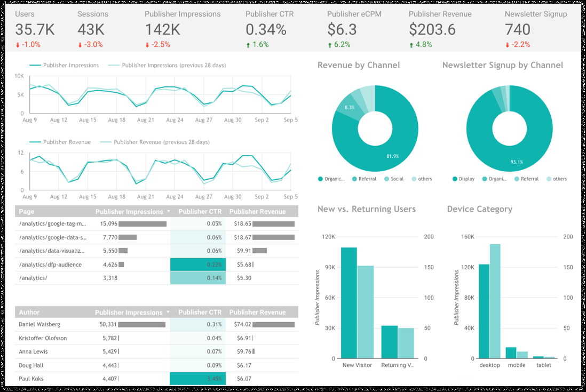Click the green up arrow under Publisher CTR
The image size is (586, 392).
pyautogui.click(x=248, y=45)
